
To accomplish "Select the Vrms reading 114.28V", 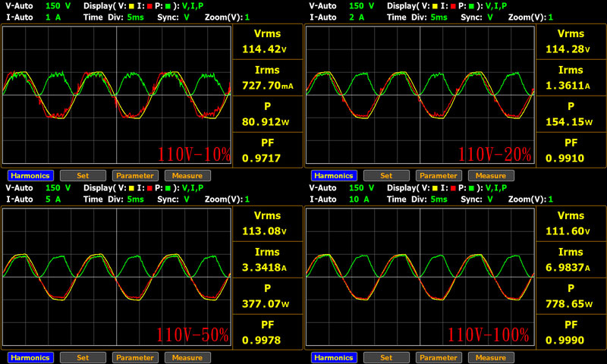I will (x=568, y=49).
